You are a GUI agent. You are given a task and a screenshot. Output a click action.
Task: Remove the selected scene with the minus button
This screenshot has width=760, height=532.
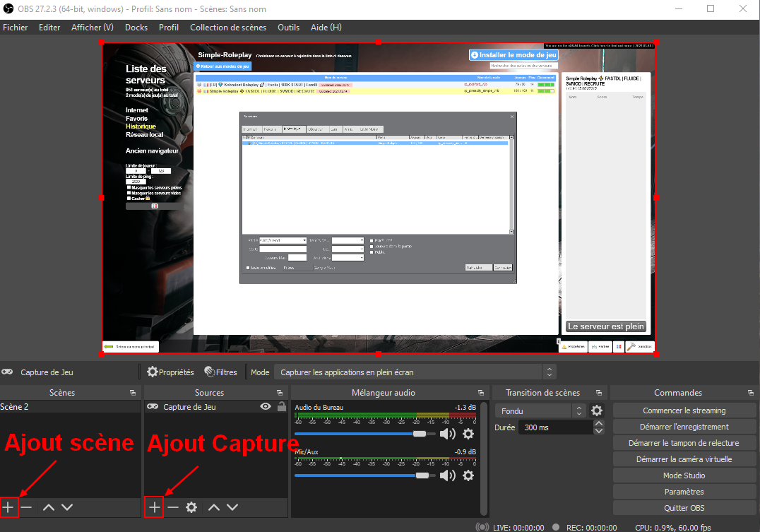coord(27,507)
